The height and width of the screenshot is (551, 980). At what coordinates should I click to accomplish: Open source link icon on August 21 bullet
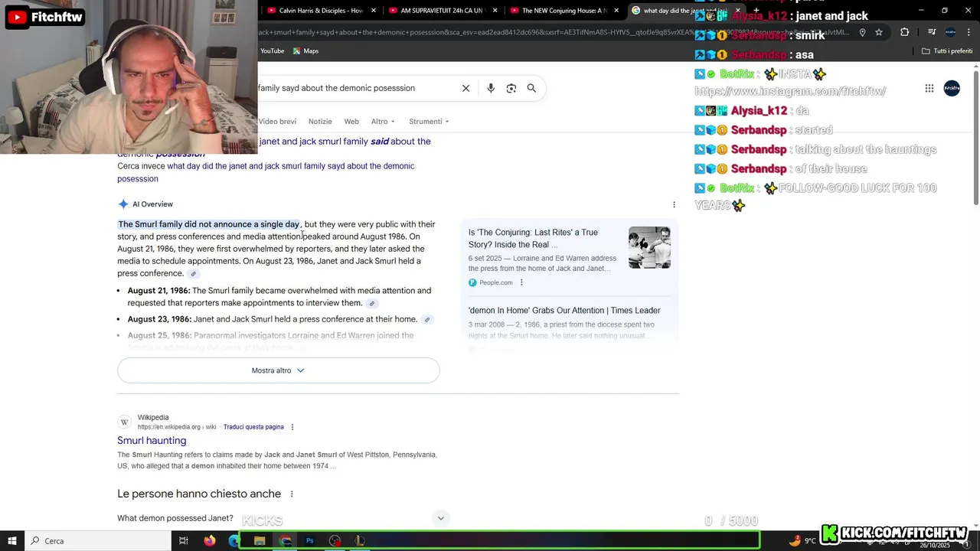372,304
